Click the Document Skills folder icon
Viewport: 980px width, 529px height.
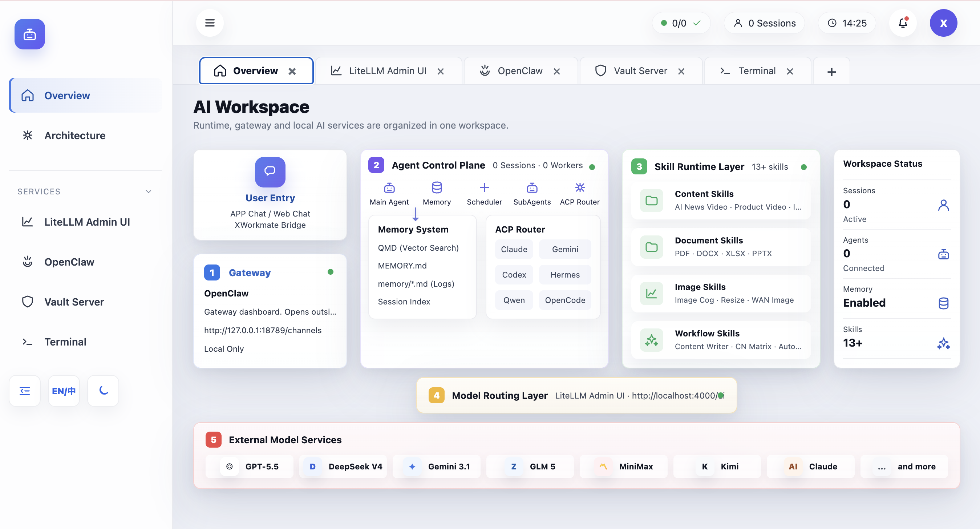651,247
